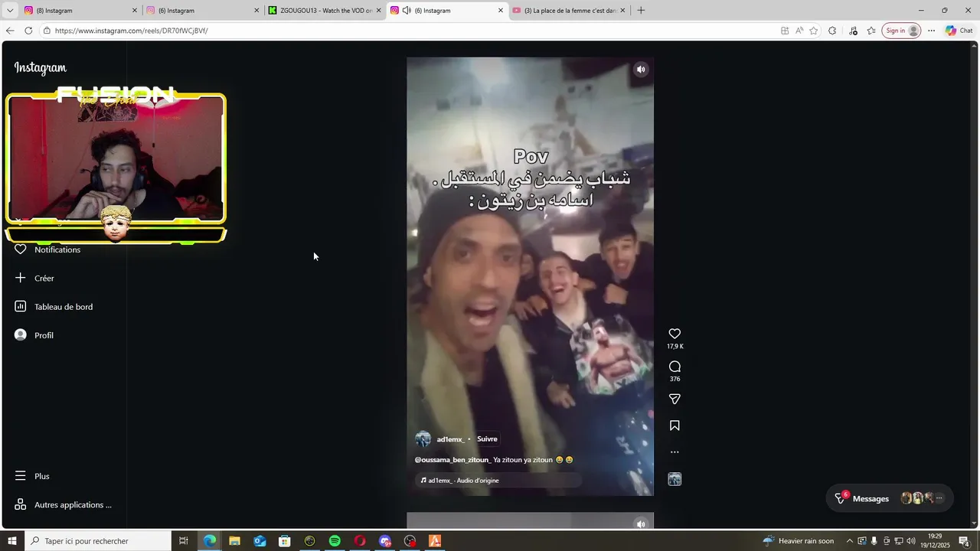Mute the tab using its speaker icon
This screenshot has width=980, height=551.
[407, 11]
